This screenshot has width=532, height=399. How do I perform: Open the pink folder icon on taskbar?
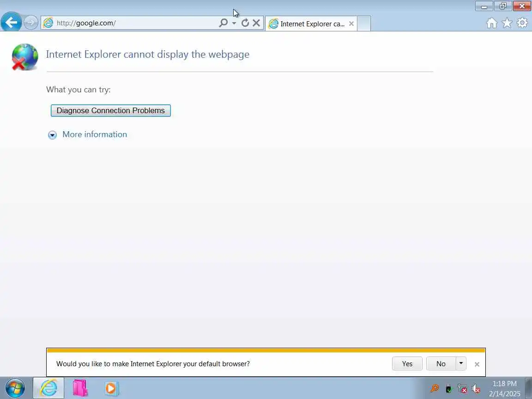tap(80, 388)
